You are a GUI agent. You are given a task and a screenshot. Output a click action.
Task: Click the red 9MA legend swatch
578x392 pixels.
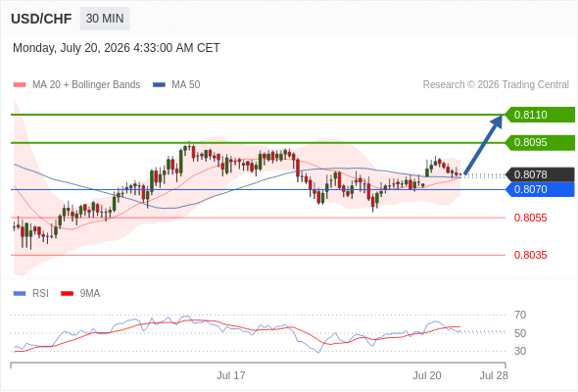(67, 294)
